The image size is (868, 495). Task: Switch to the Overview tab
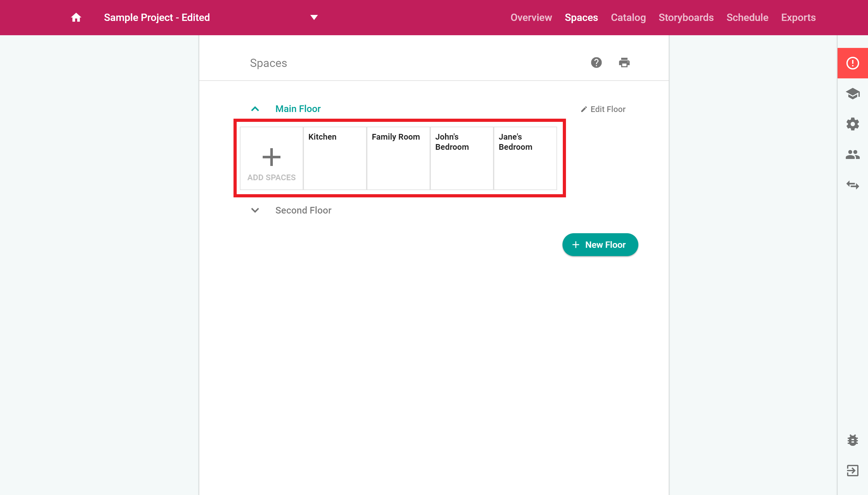(x=531, y=17)
